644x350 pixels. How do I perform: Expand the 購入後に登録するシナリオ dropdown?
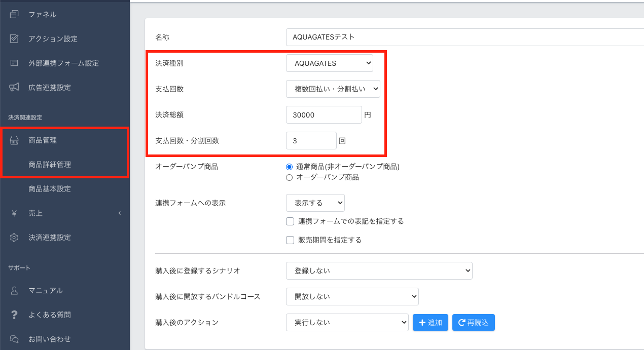tap(379, 270)
